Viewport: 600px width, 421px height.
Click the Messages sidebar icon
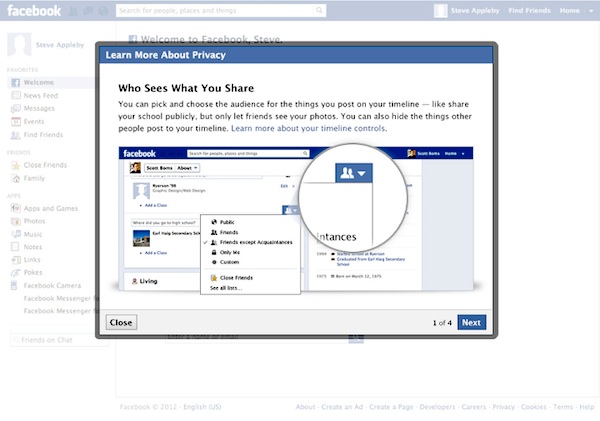16,108
